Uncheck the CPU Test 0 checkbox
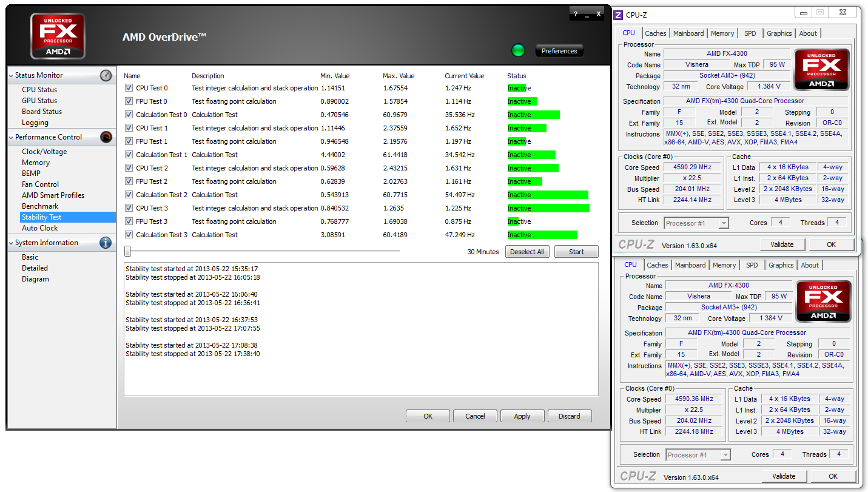Viewport: 868px width, 492px height. coord(129,88)
